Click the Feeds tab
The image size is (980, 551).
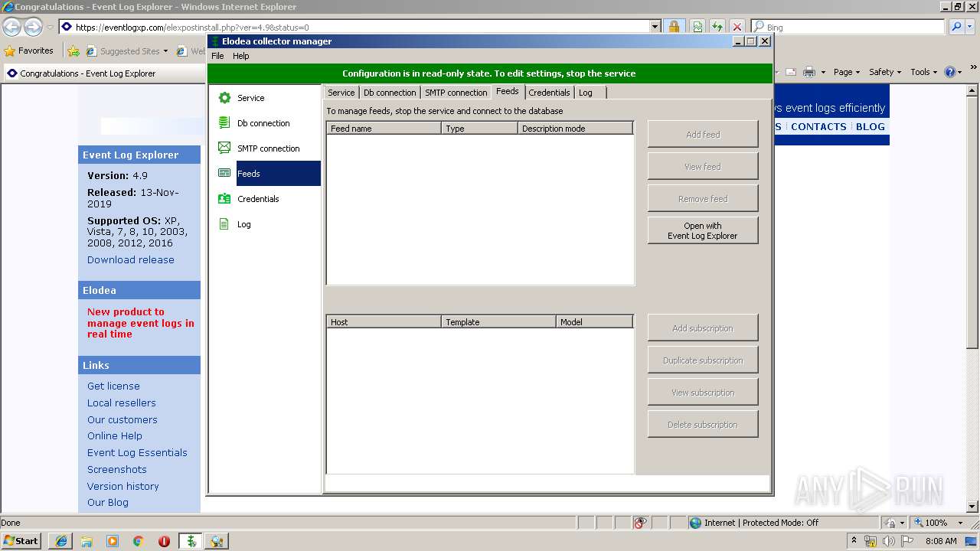(508, 91)
